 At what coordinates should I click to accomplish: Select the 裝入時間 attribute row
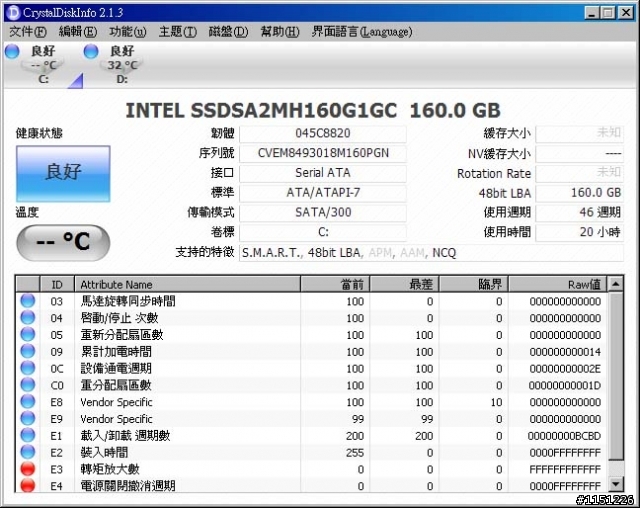click(311, 452)
